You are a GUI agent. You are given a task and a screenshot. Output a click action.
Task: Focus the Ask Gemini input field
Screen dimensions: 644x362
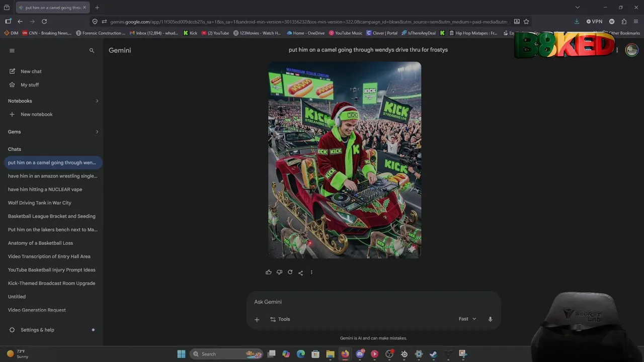[373, 302]
